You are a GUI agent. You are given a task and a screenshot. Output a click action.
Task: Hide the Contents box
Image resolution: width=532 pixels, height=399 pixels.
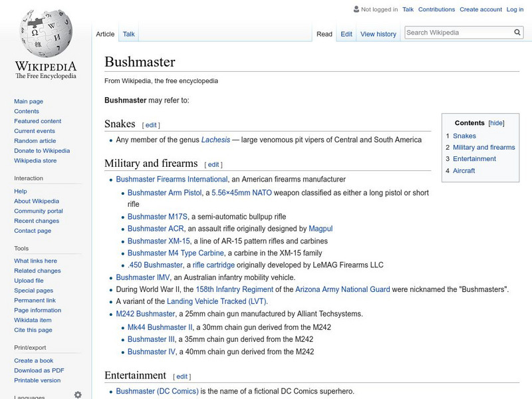click(x=496, y=123)
